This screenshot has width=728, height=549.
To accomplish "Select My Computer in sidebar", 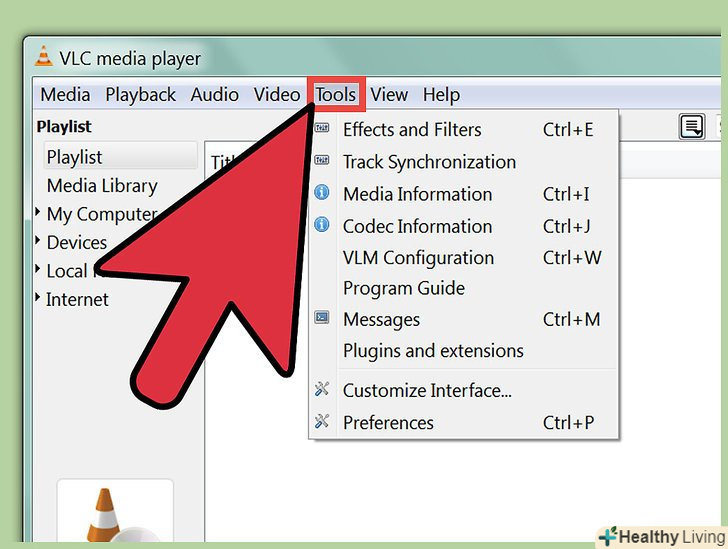I will 102,214.
